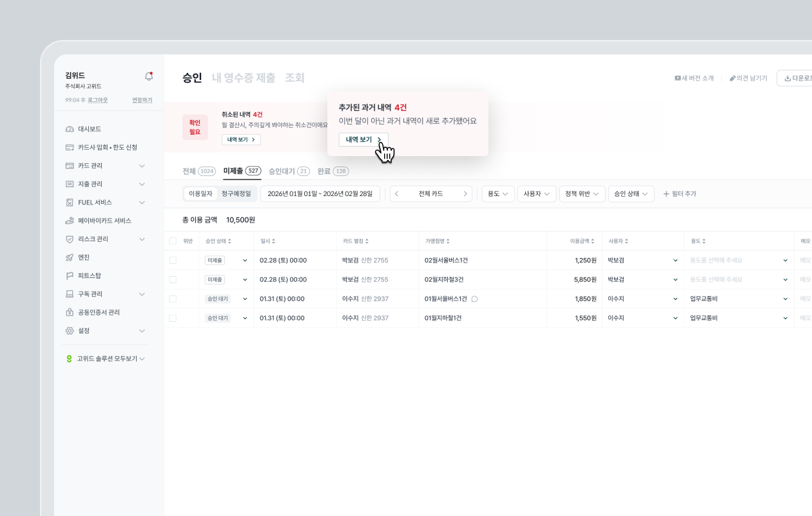Click the comment bubble icon on 01월서울버스1건
The image size is (812, 516).
[475, 299]
